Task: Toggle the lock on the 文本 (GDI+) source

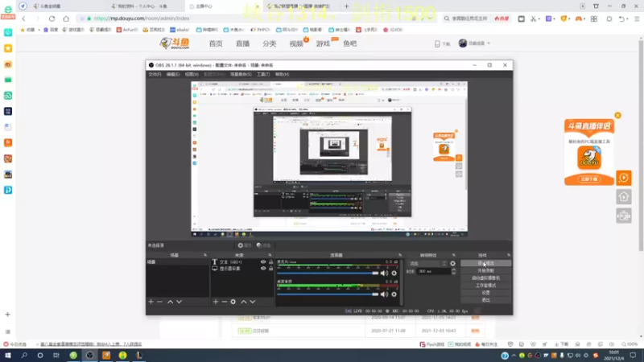Action: 270,262
